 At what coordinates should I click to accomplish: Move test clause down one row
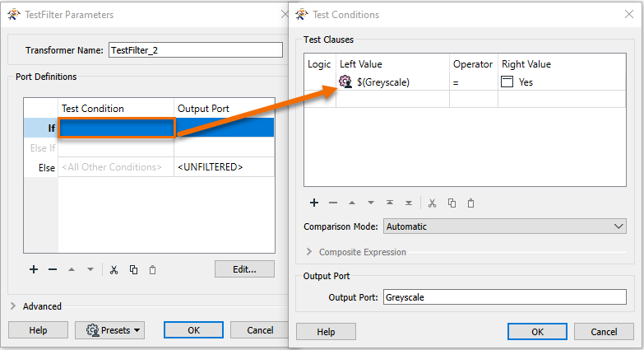371,203
